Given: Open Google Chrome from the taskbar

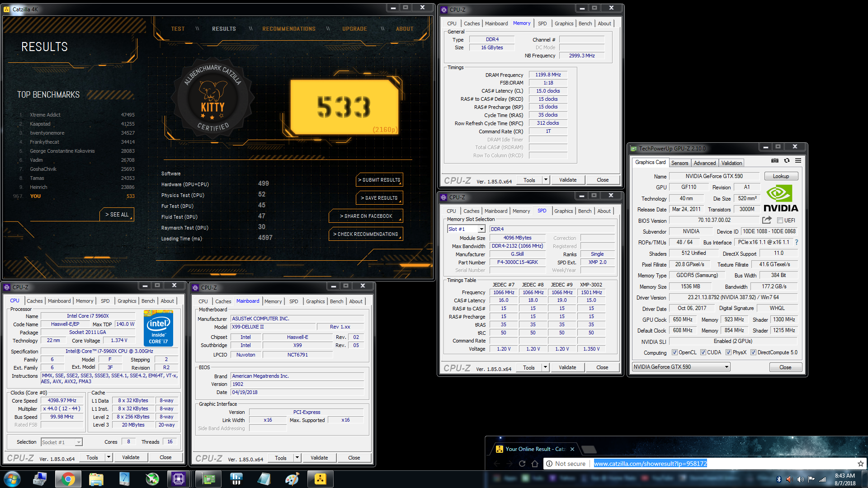Looking at the screenshot, I should tap(68, 479).
